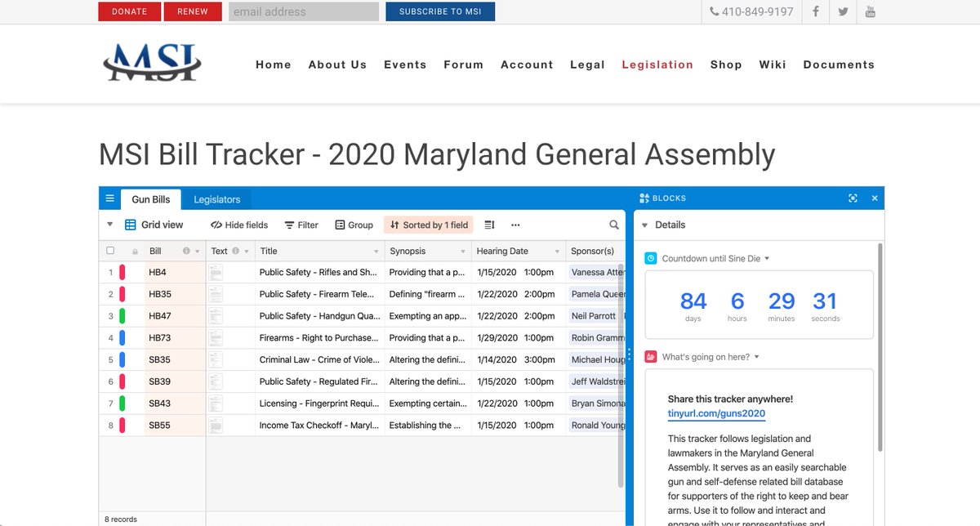Image resolution: width=980 pixels, height=526 pixels.
Task: Open the What's going on here dropdown
Action: pos(757,357)
